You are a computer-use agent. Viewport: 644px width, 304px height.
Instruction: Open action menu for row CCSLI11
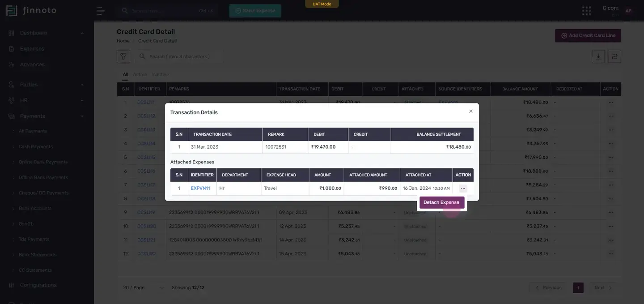pos(610,102)
